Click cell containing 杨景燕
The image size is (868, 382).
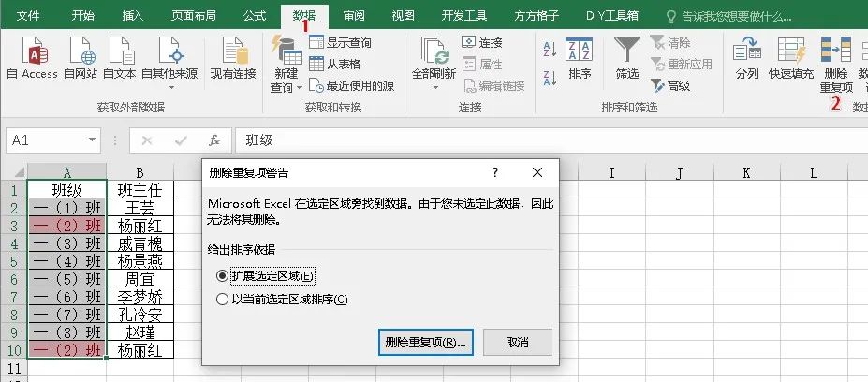(140, 261)
